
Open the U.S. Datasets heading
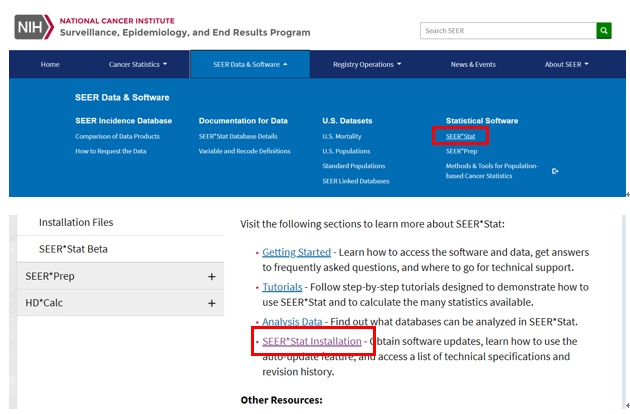[347, 121]
